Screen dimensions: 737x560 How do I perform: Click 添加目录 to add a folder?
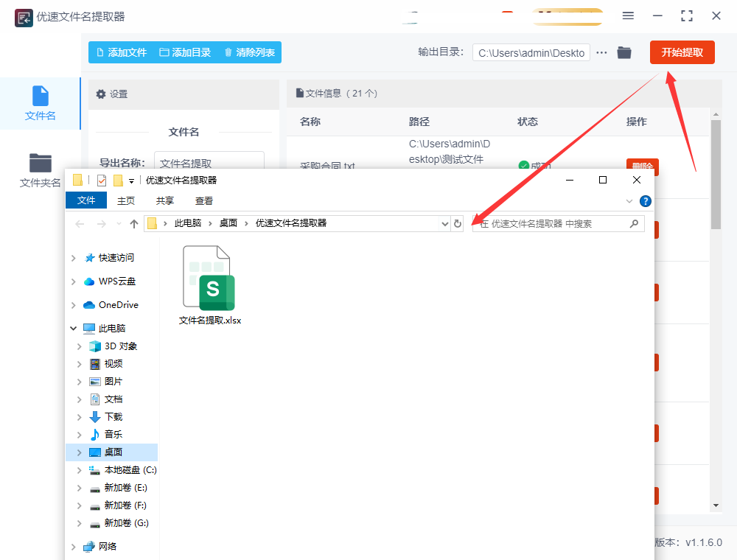coord(185,52)
